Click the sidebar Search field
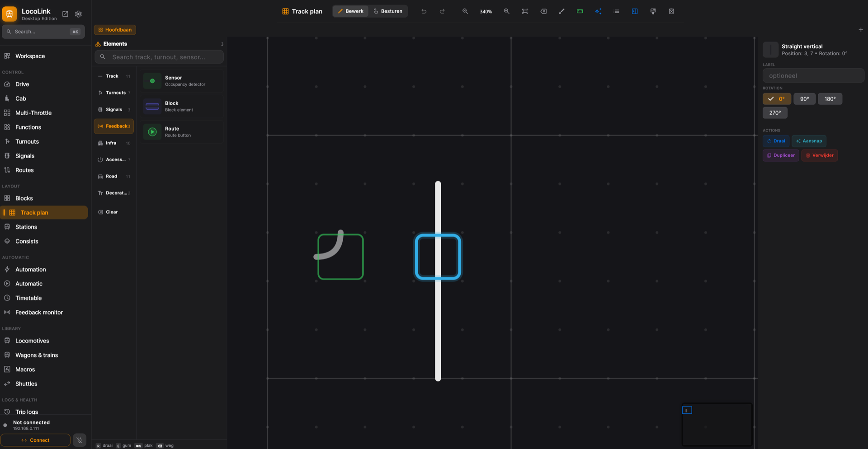The image size is (868, 449). pos(43,32)
